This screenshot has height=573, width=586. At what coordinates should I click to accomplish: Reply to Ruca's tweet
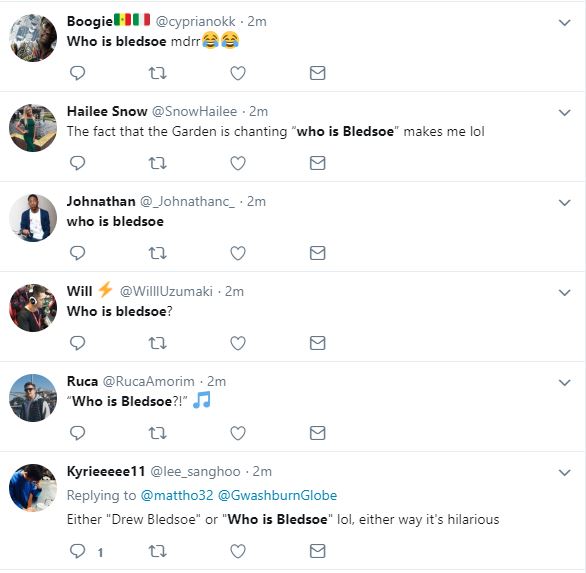[x=77, y=433]
